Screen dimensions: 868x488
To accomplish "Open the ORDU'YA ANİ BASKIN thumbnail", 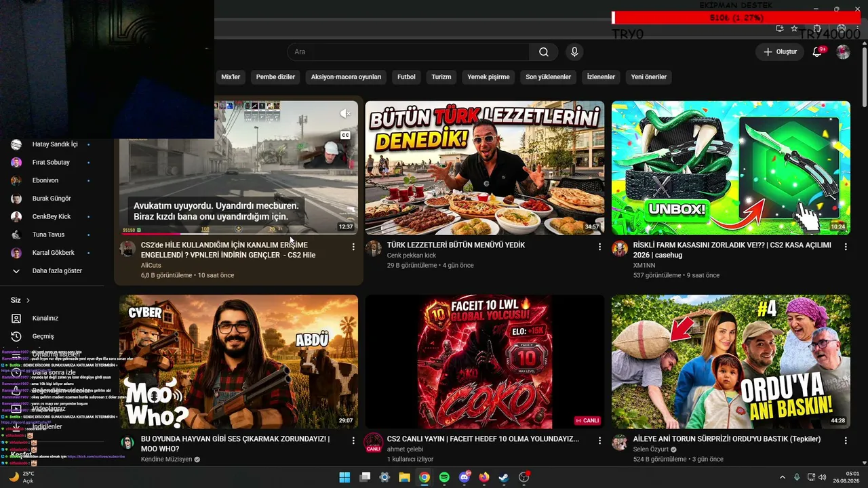I will click(x=731, y=362).
